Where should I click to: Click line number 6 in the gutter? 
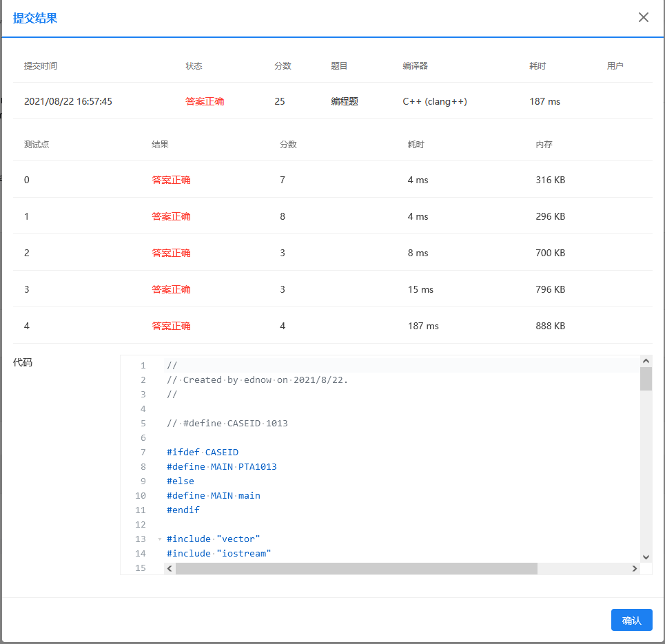143,437
